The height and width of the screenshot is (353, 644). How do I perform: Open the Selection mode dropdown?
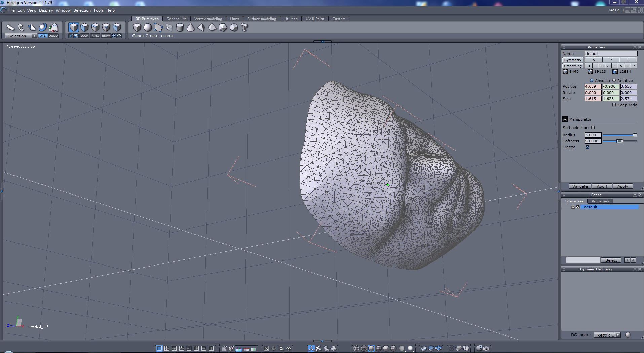(34, 36)
